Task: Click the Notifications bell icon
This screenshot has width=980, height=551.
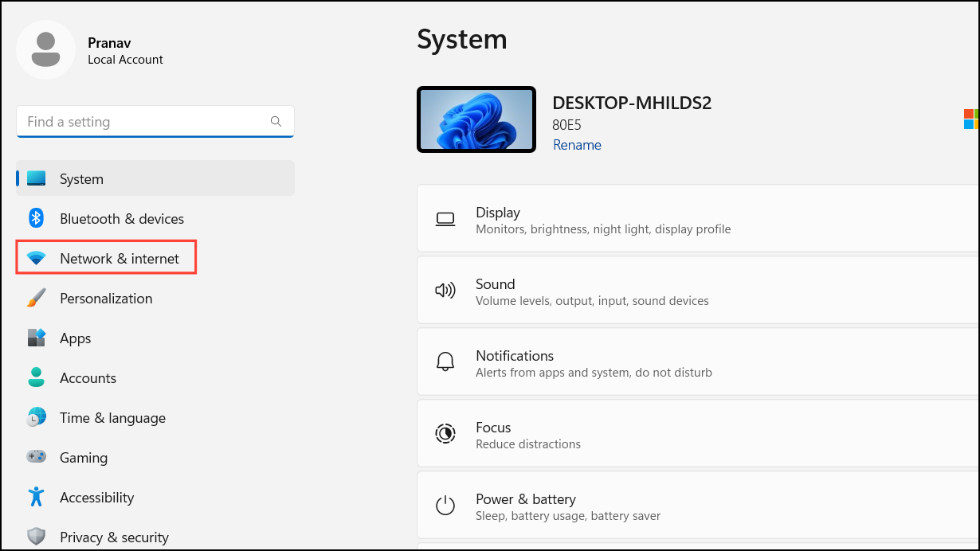Action: pyautogui.click(x=445, y=363)
